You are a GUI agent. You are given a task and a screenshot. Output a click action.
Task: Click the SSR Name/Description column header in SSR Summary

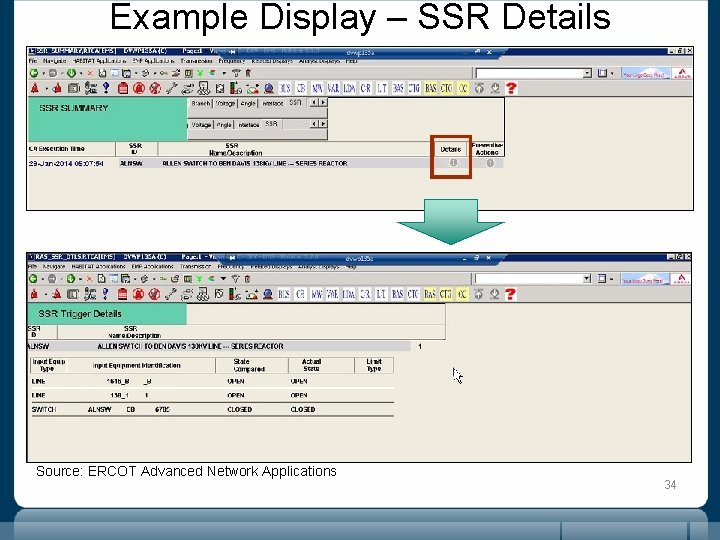point(235,149)
